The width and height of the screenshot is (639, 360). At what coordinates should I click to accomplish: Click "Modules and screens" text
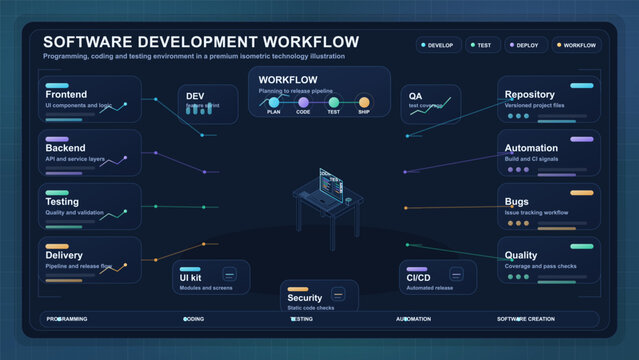tap(206, 288)
